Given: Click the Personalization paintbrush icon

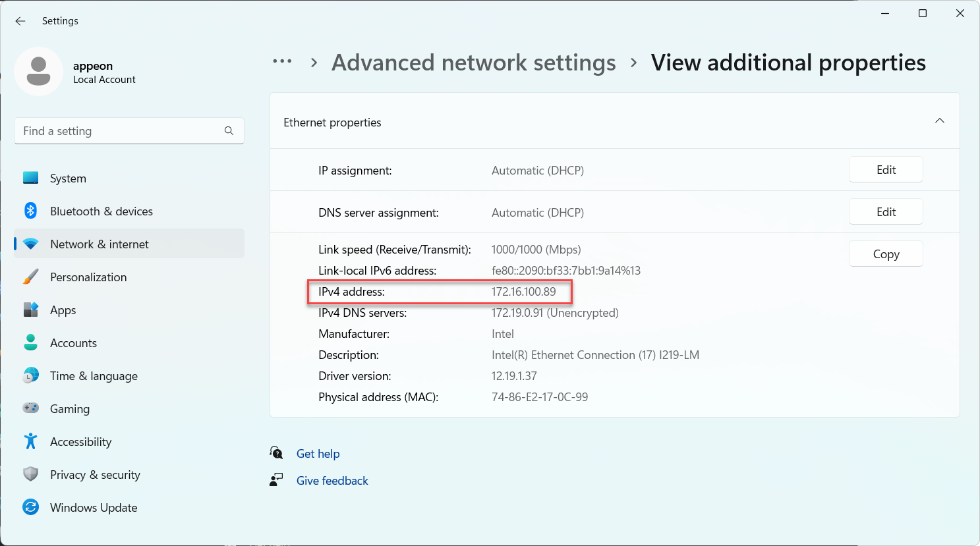Looking at the screenshot, I should point(30,277).
